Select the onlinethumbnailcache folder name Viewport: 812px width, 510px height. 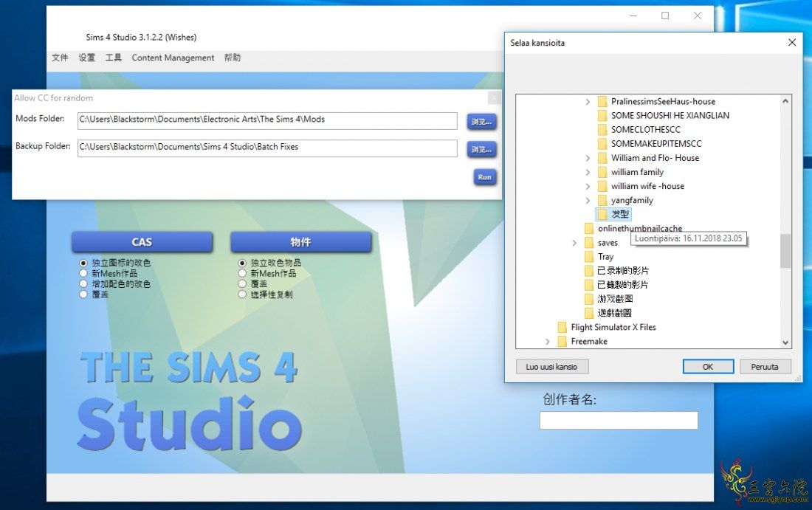pos(639,228)
